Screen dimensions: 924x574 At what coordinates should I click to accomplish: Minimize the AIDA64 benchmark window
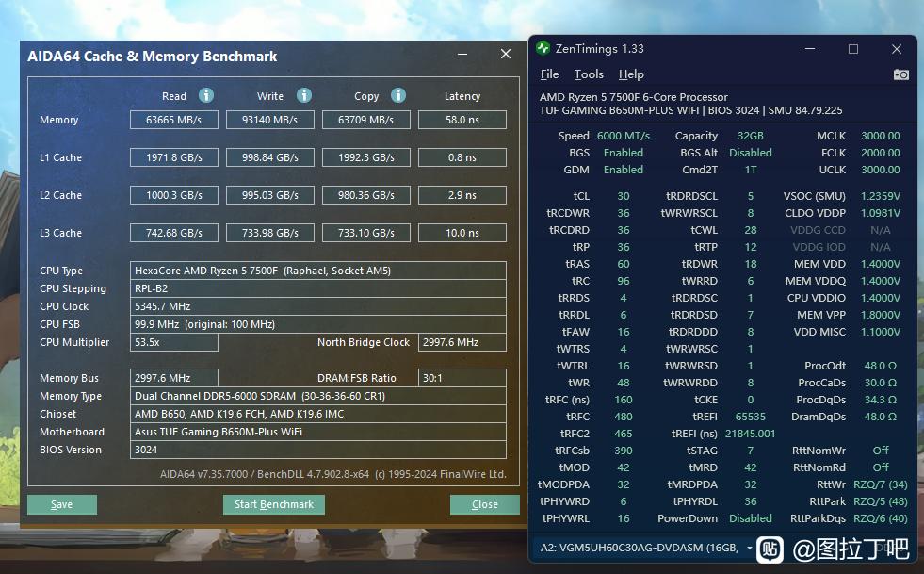(x=462, y=54)
